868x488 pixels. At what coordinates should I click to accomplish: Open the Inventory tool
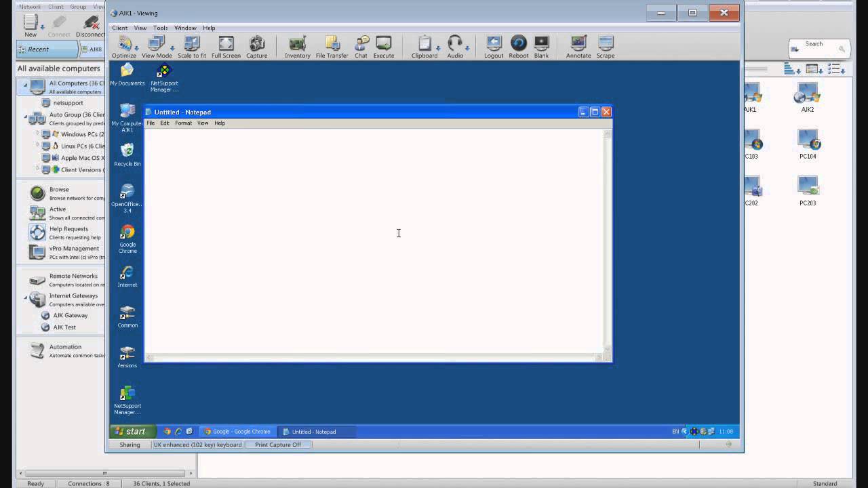[x=297, y=46]
